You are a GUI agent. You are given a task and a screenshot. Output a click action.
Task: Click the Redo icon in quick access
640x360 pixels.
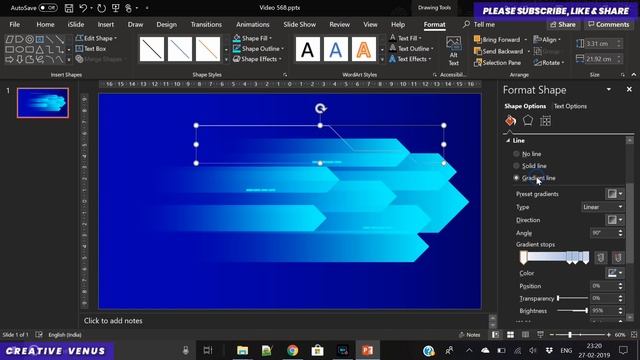pos(101,8)
